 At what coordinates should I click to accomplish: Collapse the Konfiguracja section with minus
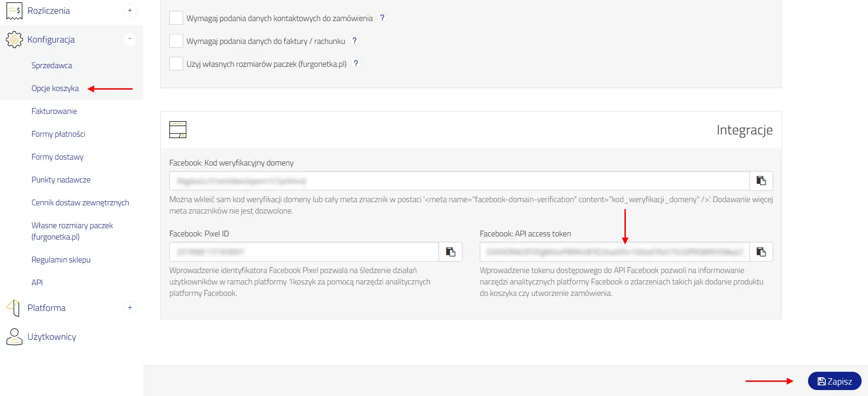(x=130, y=39)
